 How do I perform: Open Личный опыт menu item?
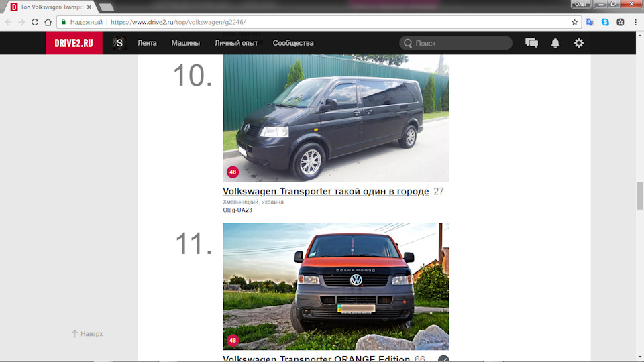236,43
